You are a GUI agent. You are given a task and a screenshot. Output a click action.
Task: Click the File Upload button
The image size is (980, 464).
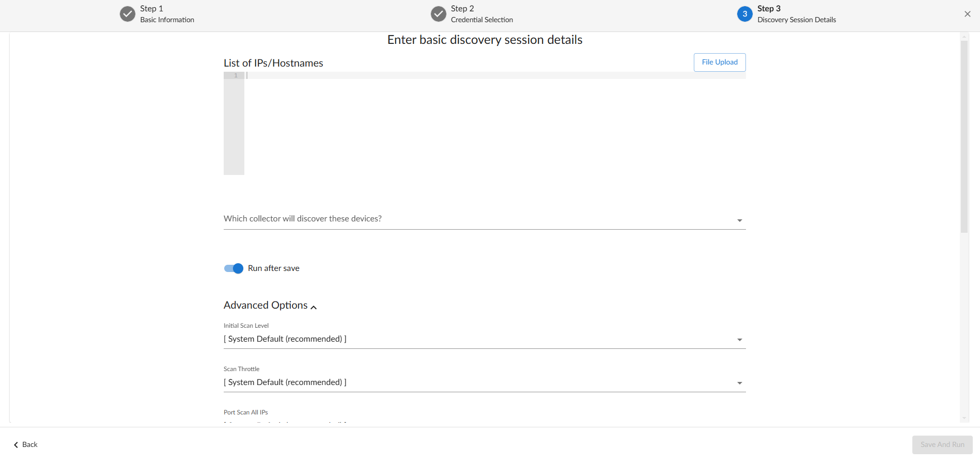pos(720,62)
